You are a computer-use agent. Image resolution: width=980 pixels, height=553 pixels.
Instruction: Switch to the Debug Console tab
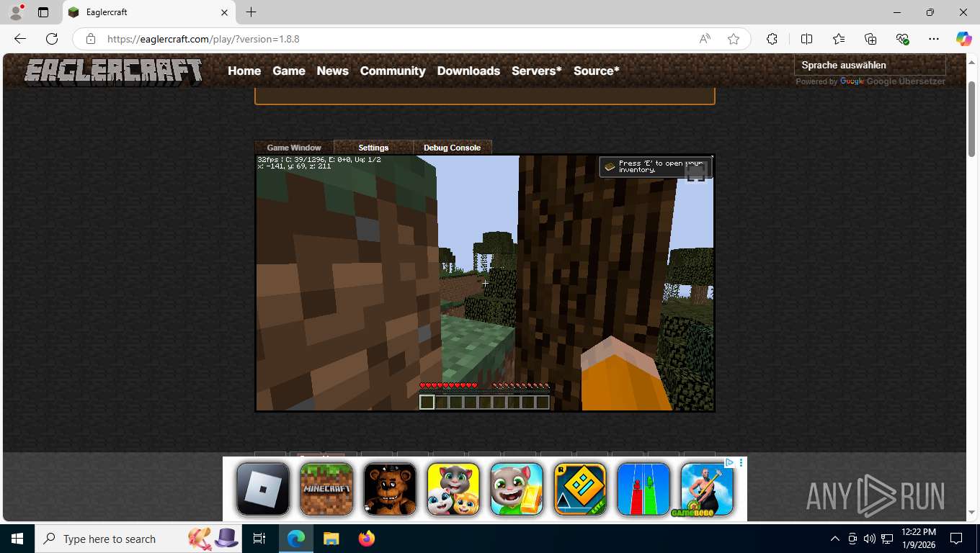point(452,148)
